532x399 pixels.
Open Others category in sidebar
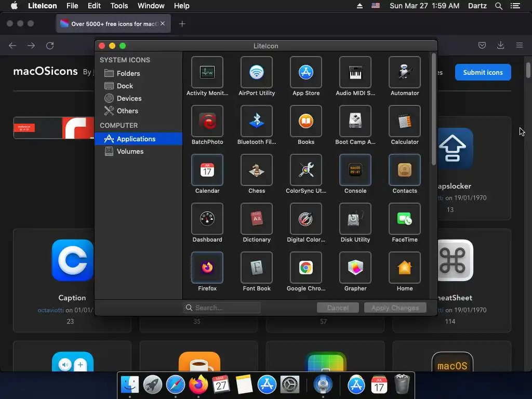[x=138, y=111]
